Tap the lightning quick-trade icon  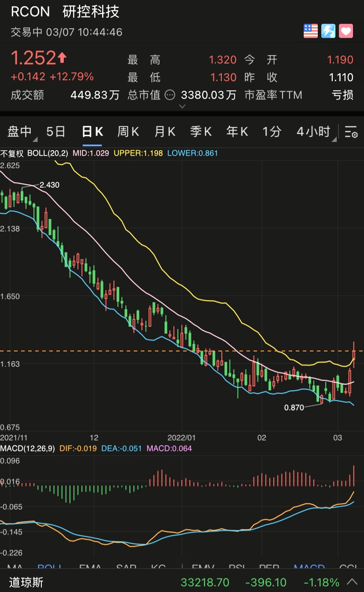point(328,31)
